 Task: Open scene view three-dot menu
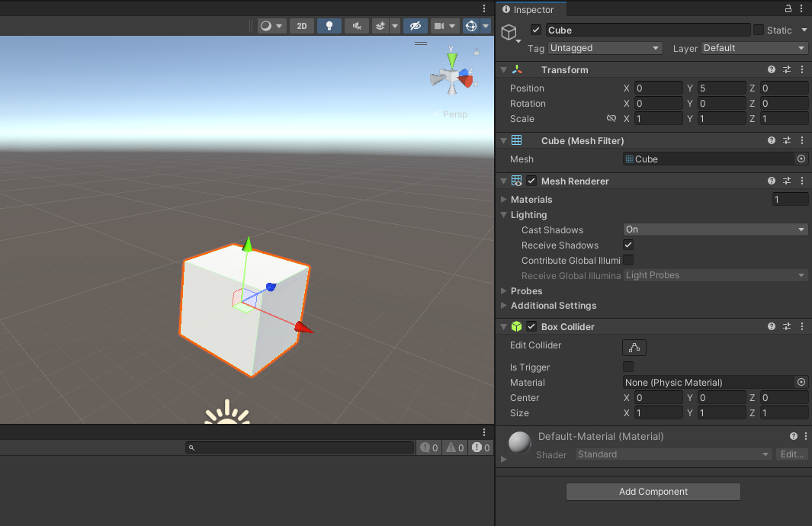[484, 9]
